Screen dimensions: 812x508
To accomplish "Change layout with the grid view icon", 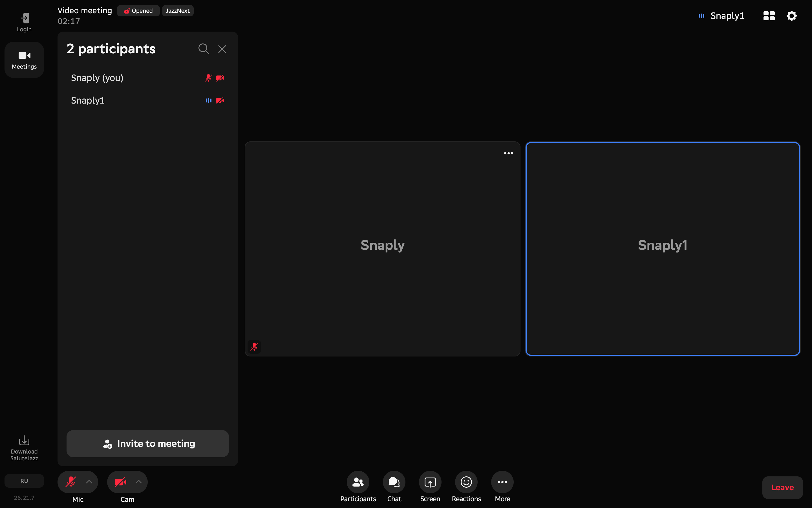I will 769,16.
